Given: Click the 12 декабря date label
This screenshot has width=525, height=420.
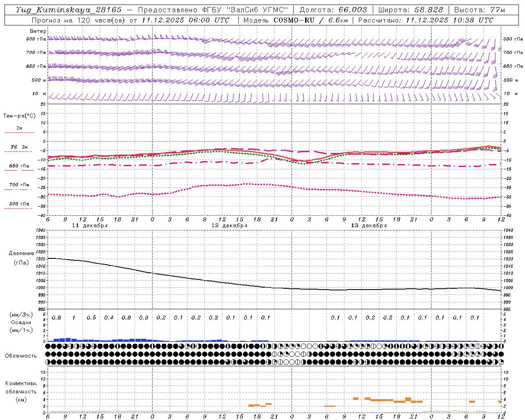Looking at the screenshot, I should pos(229,226).
